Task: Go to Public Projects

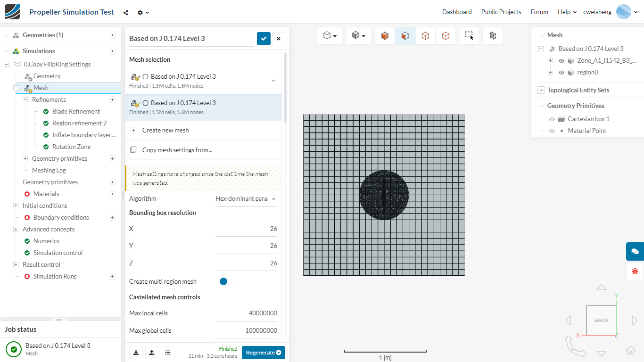Action: coord(501,12)
